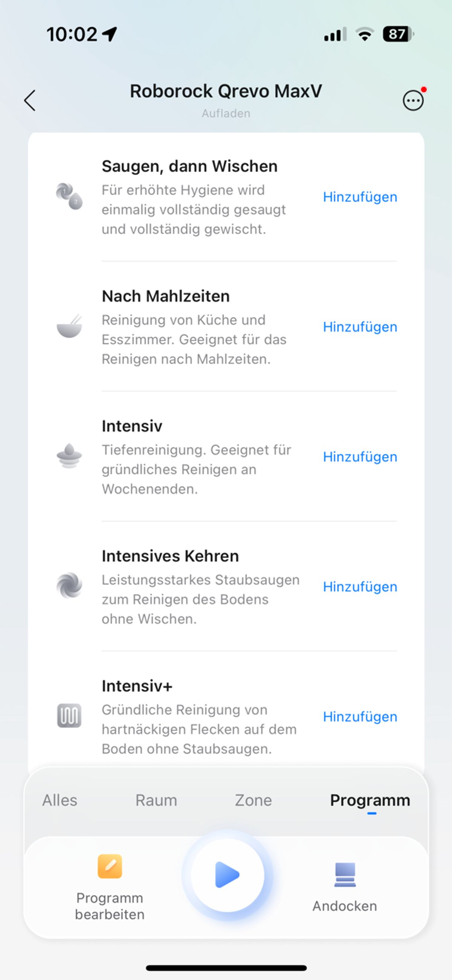Image resolution: width=452 pixels, height=980 pixels.
Task: Click Hinzufügen for Intensives Kehren
Action: 360,587
